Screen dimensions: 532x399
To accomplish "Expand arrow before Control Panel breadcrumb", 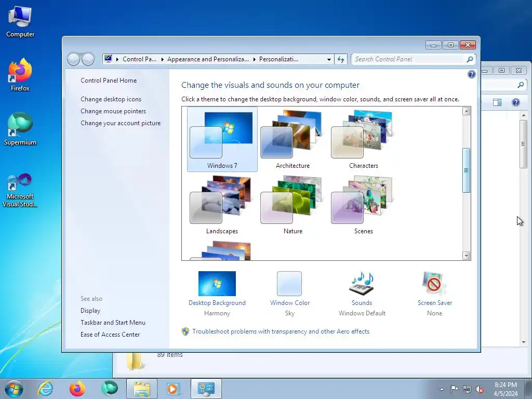I will click(117, 59).
